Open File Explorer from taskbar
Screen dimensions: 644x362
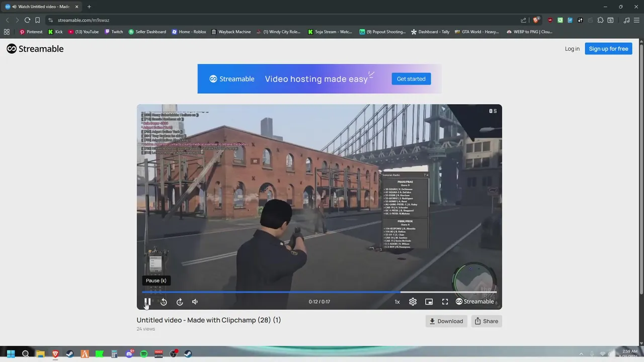[40, 354]
